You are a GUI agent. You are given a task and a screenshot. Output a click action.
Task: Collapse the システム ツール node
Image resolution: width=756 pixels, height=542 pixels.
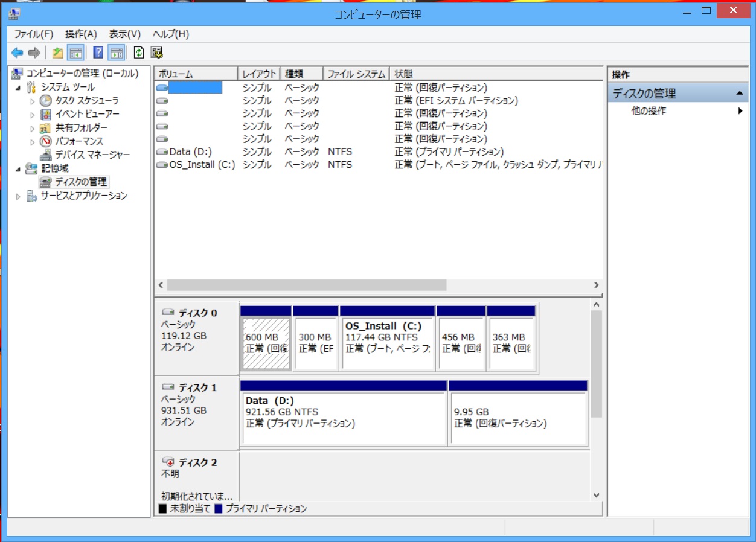pos(18,88)
